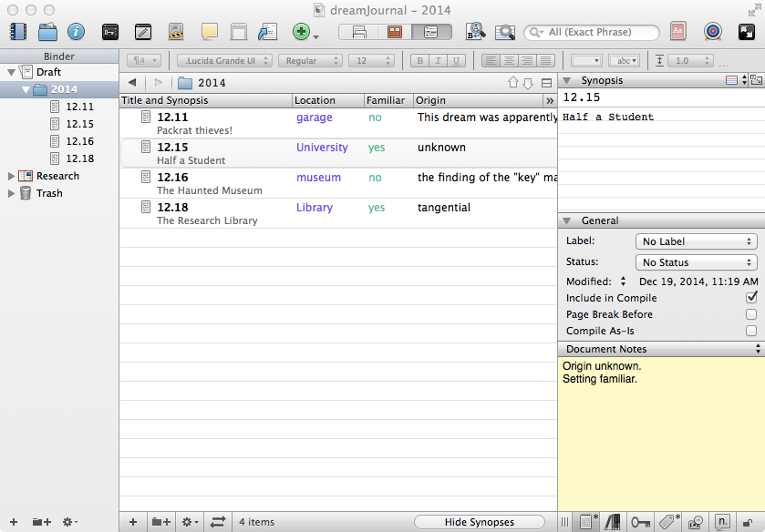Toggle the Binder sidebar with the notebook icon
Screen dimensions: 765x532
[x=18, y=32]
